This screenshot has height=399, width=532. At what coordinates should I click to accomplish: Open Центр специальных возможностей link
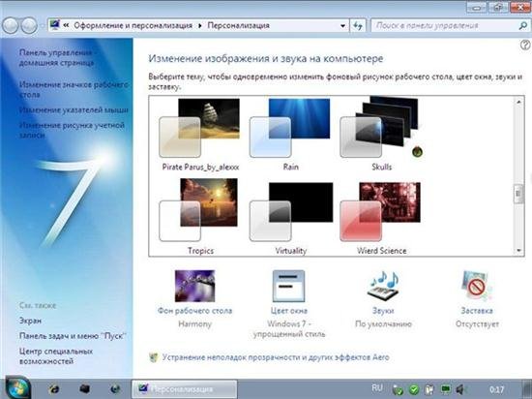tap(56, 356)
